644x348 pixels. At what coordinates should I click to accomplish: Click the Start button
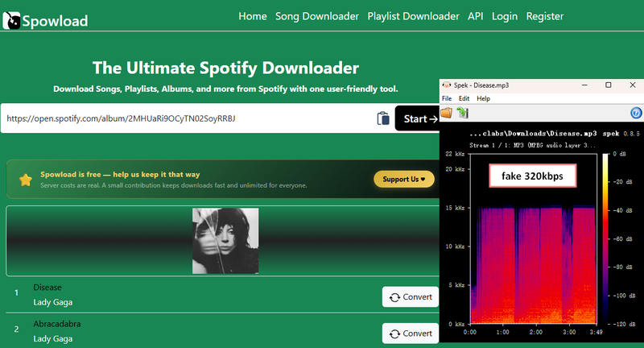tap(417, 118)
